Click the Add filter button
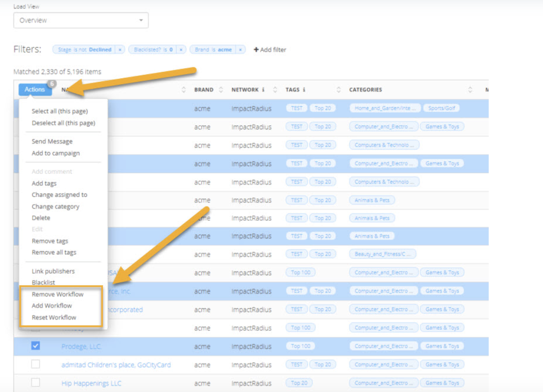The width and height of the screenshot is (543, 392). 270,50
